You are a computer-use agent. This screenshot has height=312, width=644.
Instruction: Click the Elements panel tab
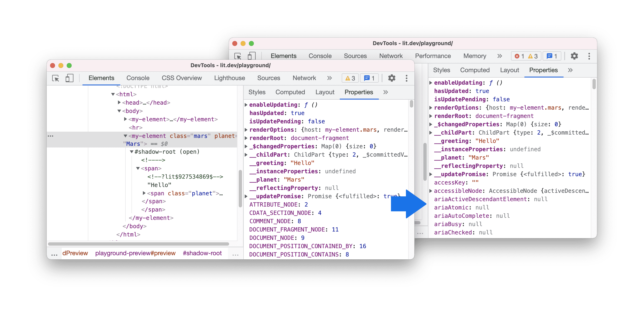coord(101,78)
